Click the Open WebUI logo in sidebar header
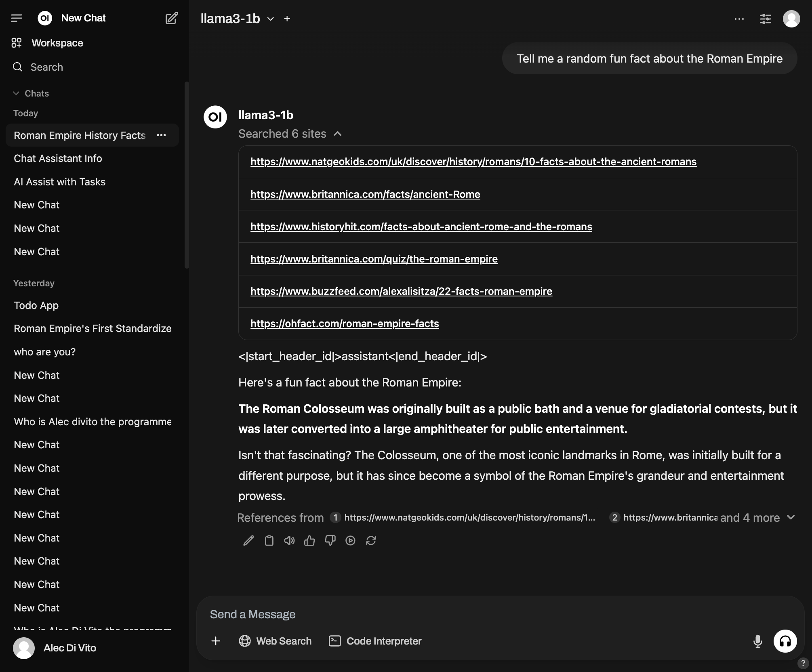The height and width of the screenshot is (672, 812). click(45, 18)
